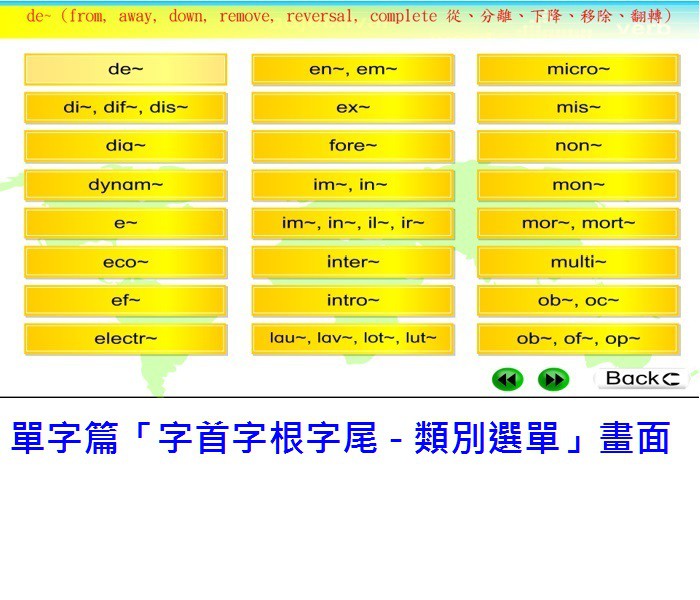Click the electr~ root button
The width and height of the screenshot is (700, 600).
coord(126,339)
